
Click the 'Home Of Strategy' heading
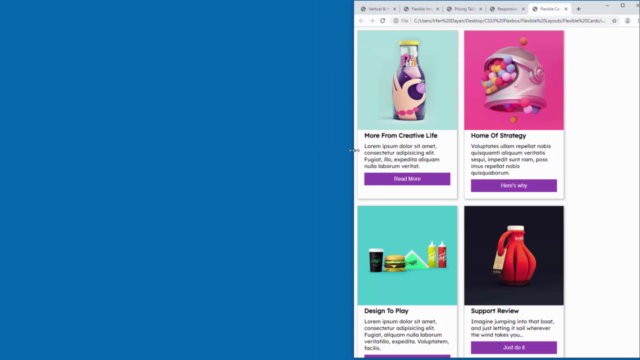tap(498, 136)
